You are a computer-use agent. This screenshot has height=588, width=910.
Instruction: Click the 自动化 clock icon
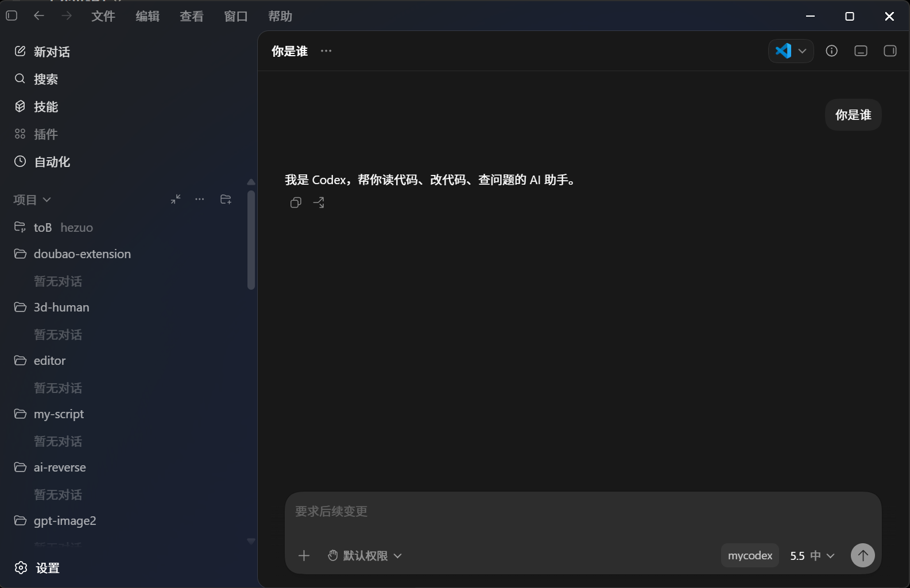click(20, 161)
